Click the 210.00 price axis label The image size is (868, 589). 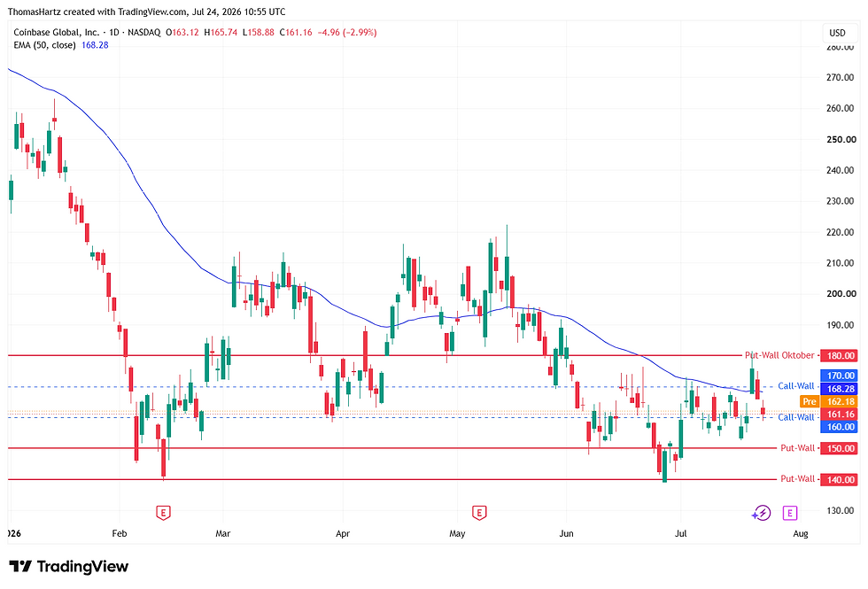click(x=841, y=263)
